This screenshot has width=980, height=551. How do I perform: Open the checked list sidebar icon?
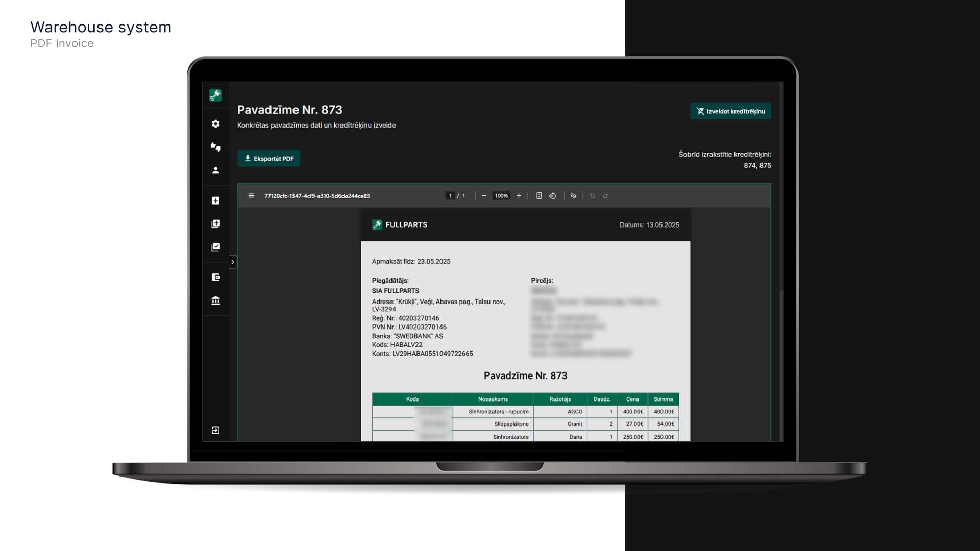[x=215, y=247]
